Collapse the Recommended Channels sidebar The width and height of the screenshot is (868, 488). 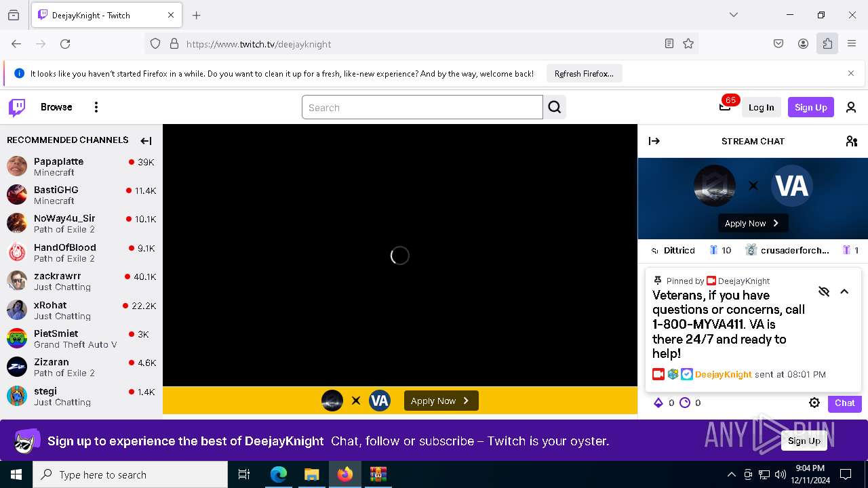tap(146, 141)
